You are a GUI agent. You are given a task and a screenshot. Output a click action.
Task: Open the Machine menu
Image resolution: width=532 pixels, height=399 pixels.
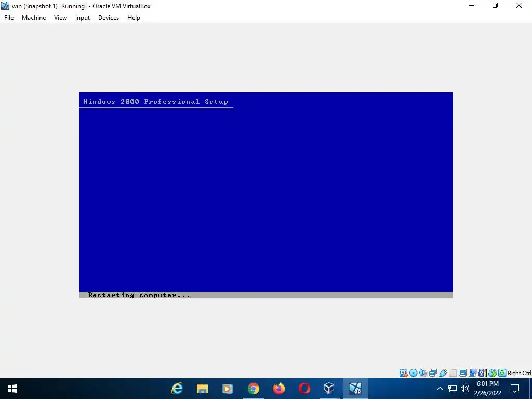tap(34, 18)
